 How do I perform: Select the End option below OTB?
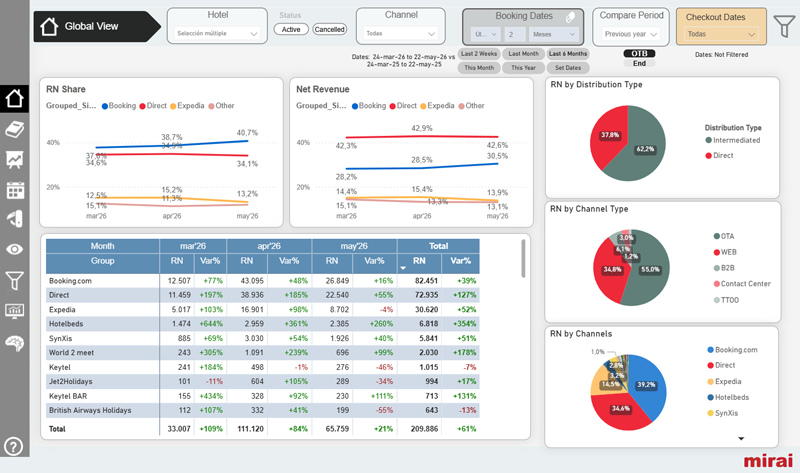point(639,63)
